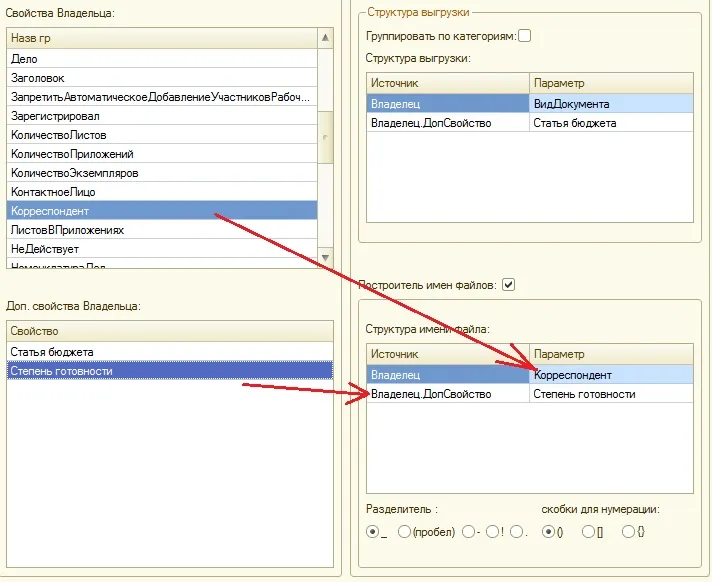Click Источник header in file name structure
The width and height of the screenshot is (712, 582).
448,354
